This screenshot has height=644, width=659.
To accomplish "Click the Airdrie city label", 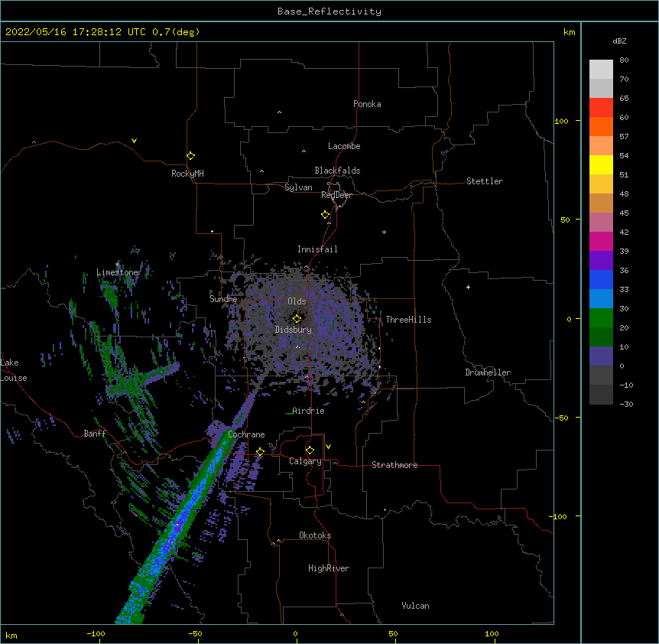I will click(308, 411).
